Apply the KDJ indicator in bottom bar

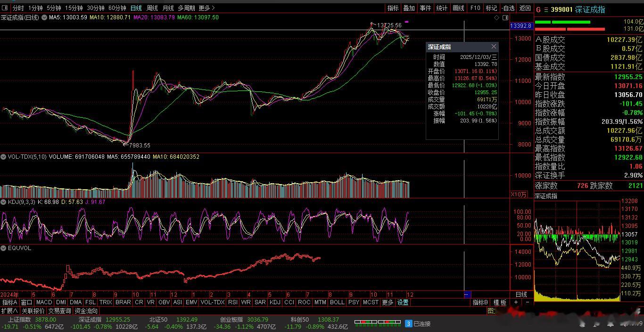click(x=275, y=302)
